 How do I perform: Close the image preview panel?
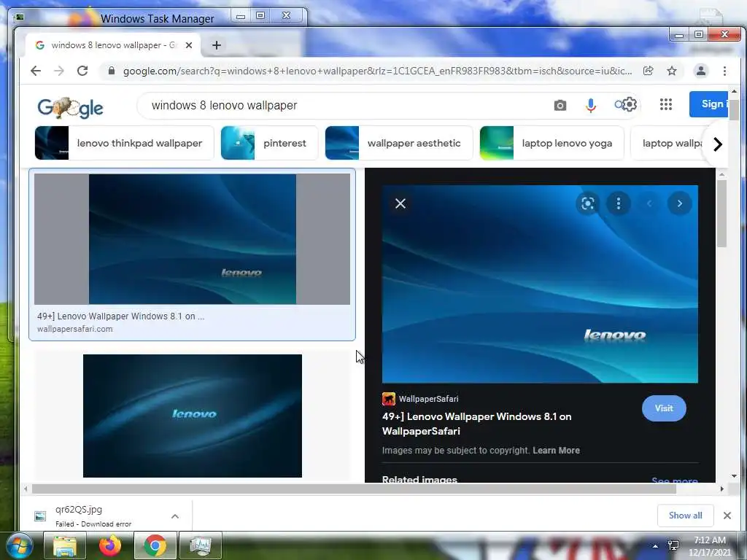click(x=400, y=204)
